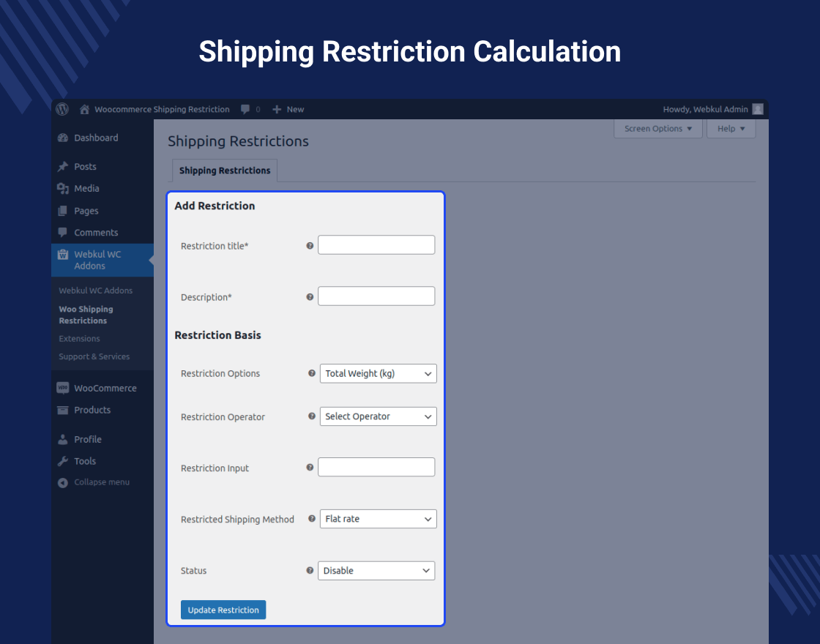Viewport: 820px width, 644px height.
Task: Click help icon beside Restriction title
Action: [x=310, y=246]
